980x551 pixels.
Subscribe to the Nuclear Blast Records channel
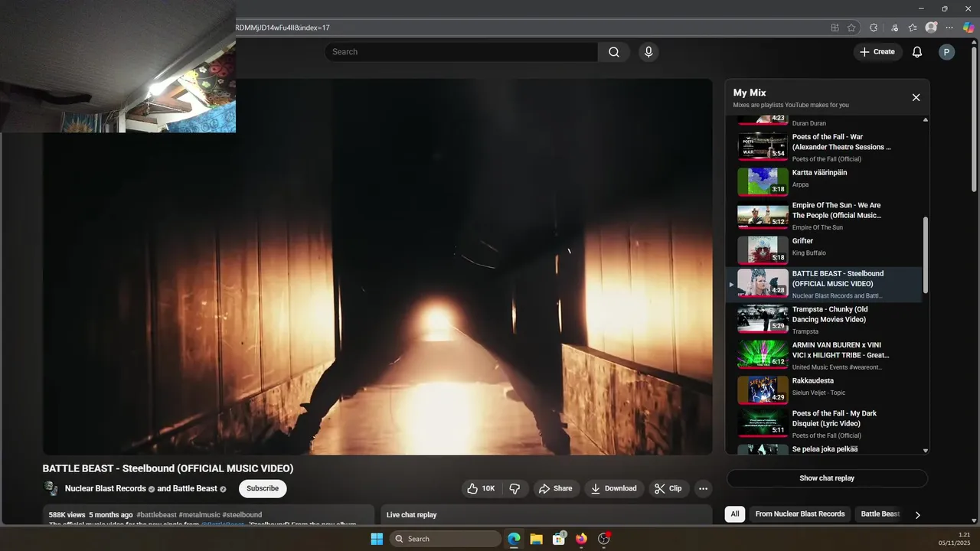(263, 488)
